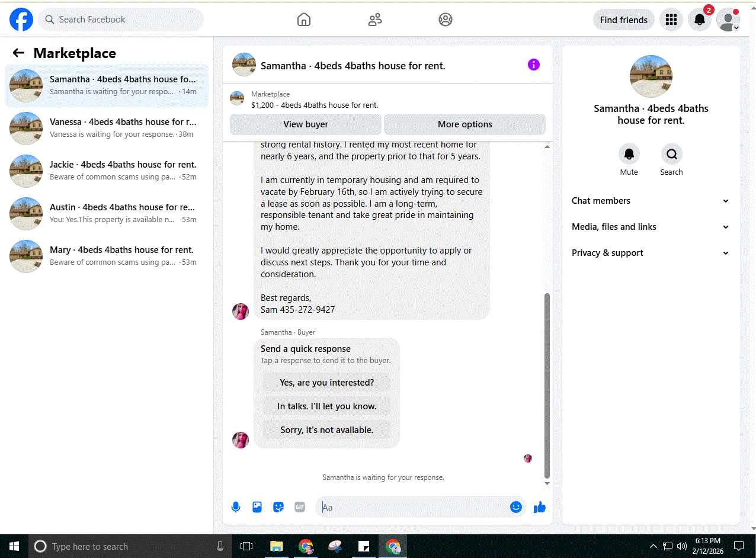
Task: Open conversation info purple icon
Action: click(x=534, y=65)
